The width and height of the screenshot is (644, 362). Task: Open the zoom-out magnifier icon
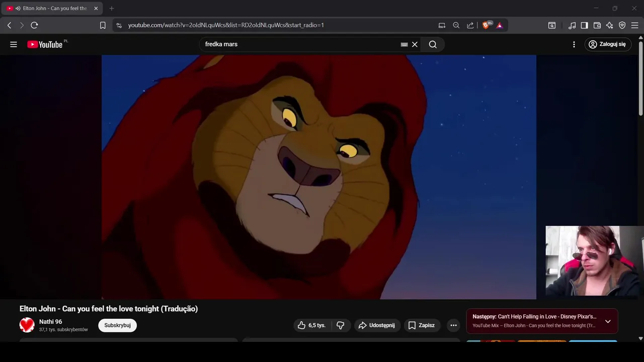[x=456, y=25]
